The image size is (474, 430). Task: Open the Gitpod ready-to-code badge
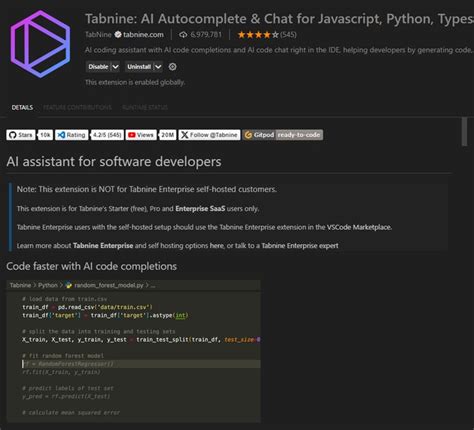pos(283,135)
